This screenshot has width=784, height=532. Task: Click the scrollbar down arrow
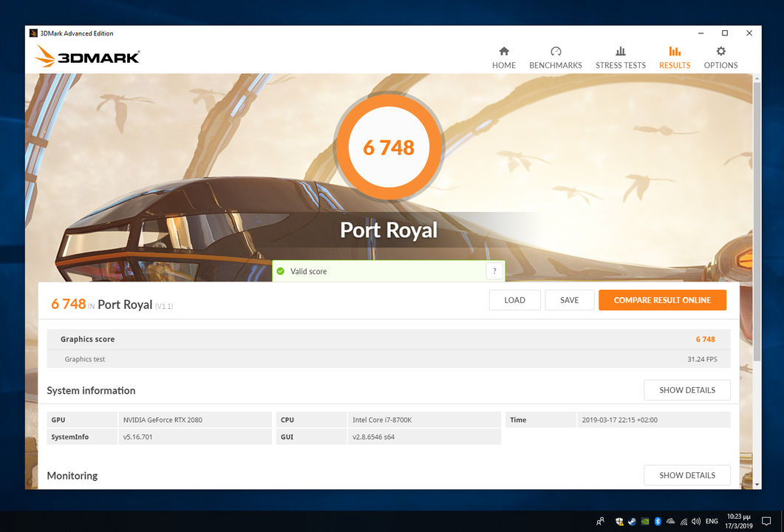tap(757, 485)
